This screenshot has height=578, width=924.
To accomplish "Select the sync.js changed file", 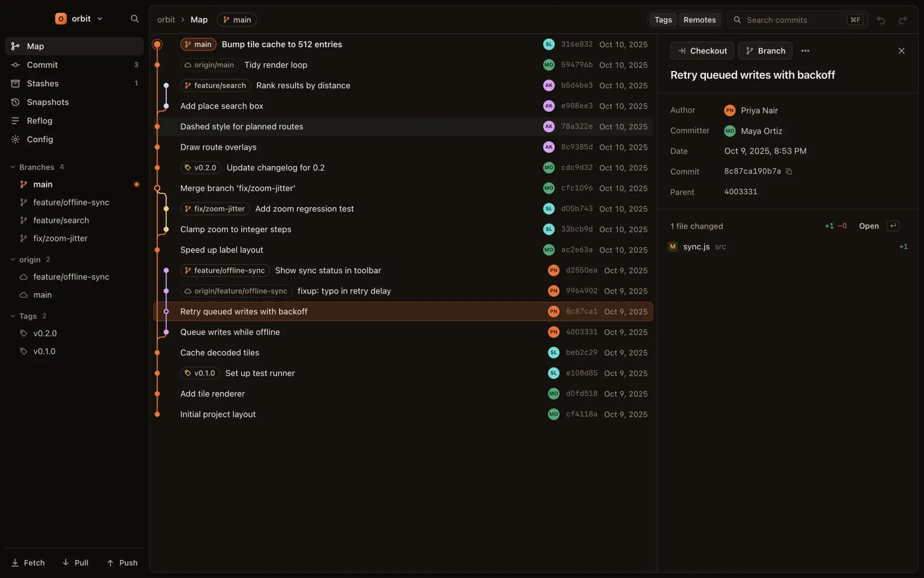I will pos(788,247).
